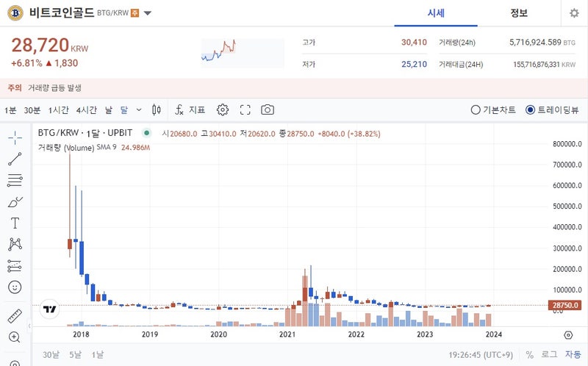Select the ruler measure tool

pyautogui.click(x=15, y=316)
